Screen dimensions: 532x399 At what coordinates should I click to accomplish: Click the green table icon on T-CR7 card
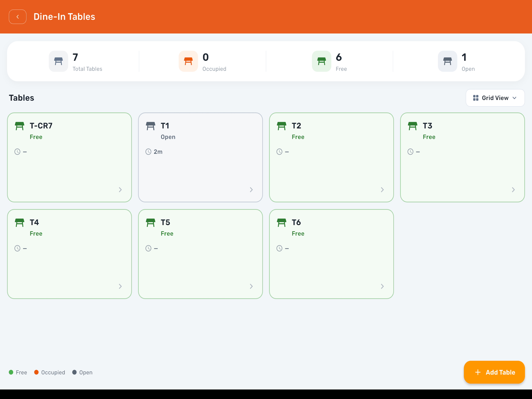click(20, 126)
